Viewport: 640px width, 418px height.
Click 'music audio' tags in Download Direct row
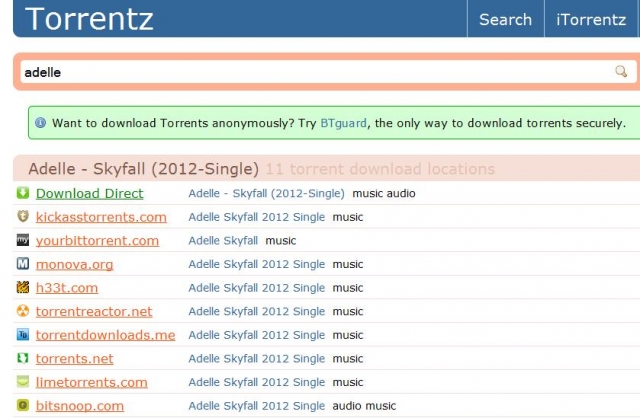(x=384, y=193)
